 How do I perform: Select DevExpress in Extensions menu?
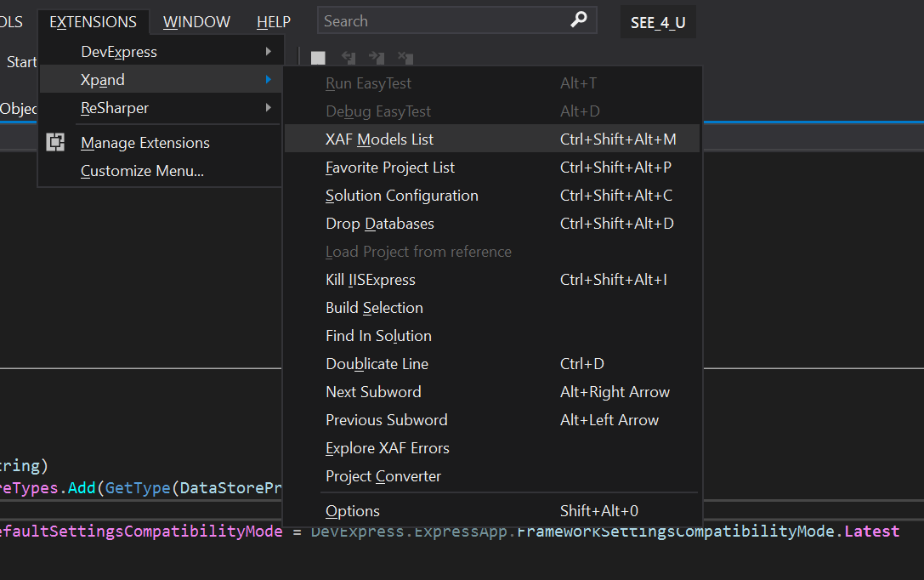tap(161, 51)
